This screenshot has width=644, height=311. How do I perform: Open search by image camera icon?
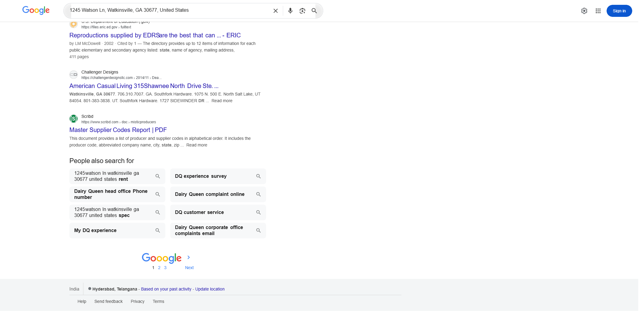[302, 11]
